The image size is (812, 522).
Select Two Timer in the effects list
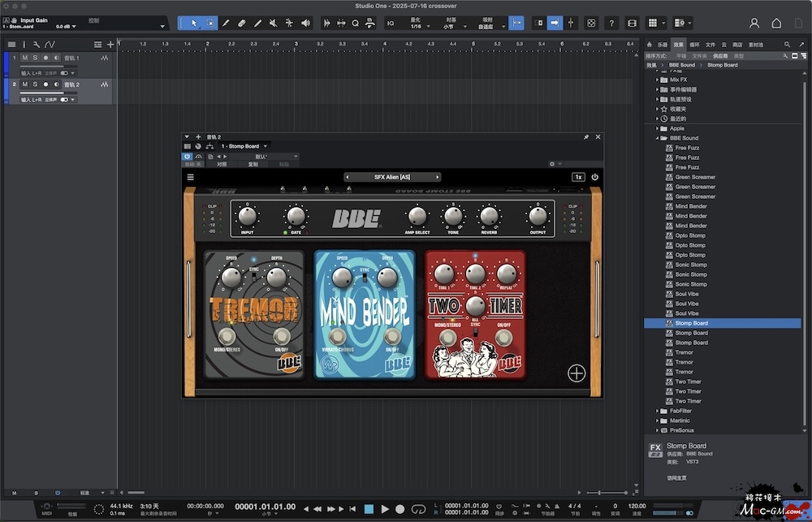click(688, 382)
